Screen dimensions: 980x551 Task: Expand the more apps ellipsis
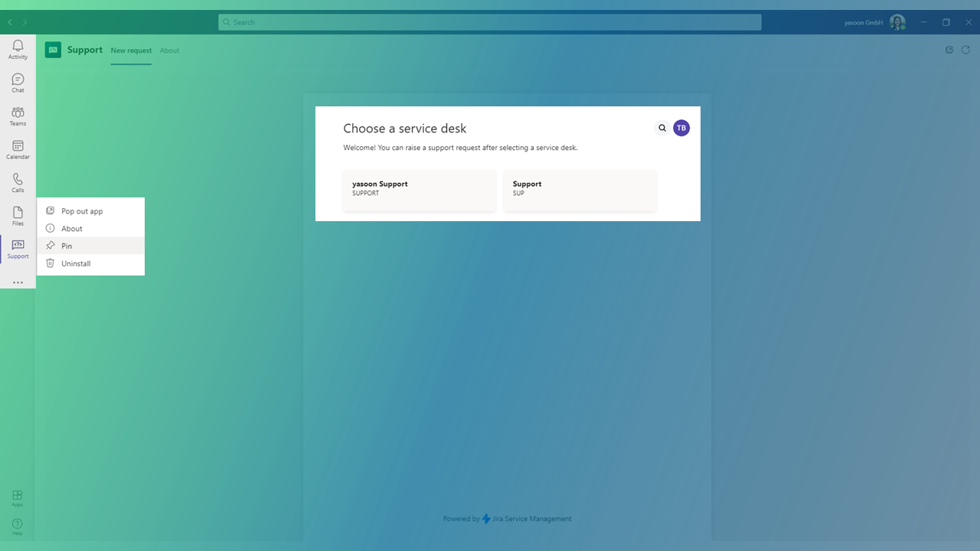coord(18,282)
